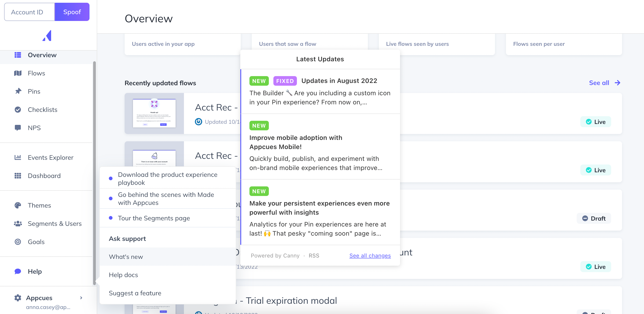
Task: Click the See all arrow icon
Action: [x=618, y=83]
